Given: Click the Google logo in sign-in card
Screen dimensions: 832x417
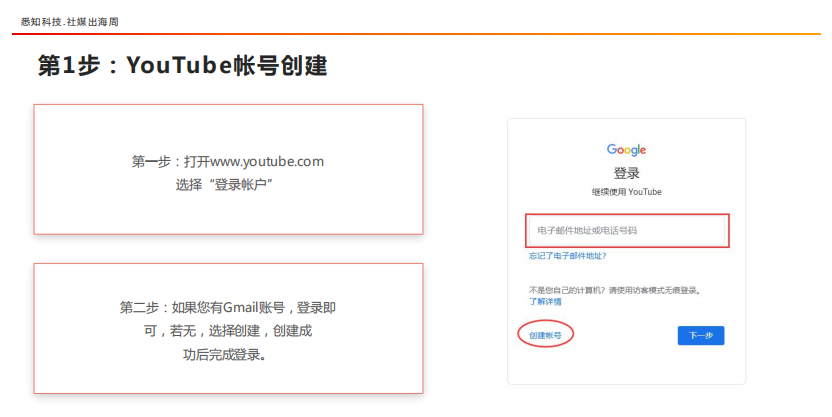Looking at the screenshot, I should click(x=627, y=150).
